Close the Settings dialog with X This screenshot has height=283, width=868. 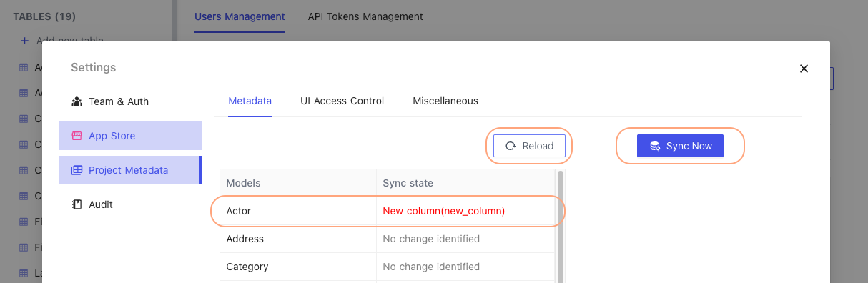coord(804,69)
